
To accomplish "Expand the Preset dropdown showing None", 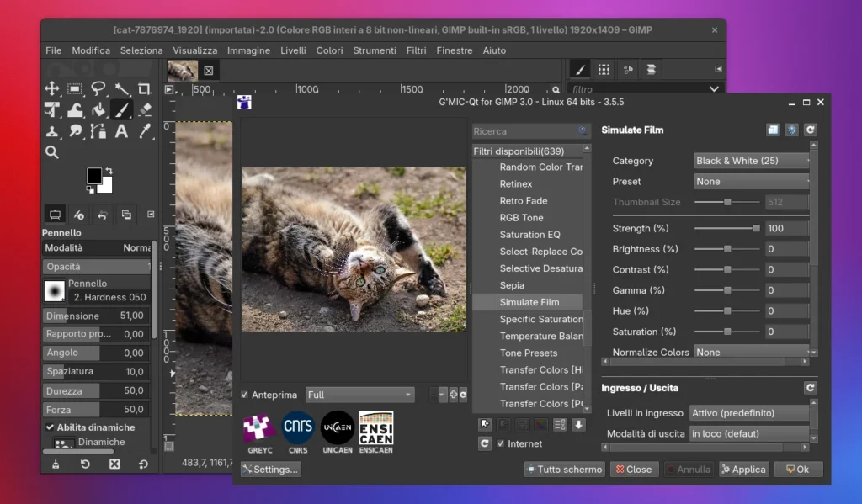I will tap(750, 181).
